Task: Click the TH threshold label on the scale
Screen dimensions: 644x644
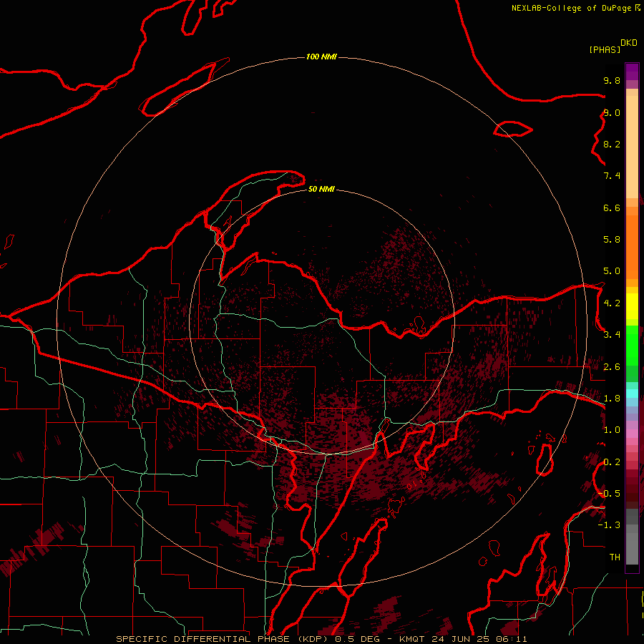Action: tap(615, 557)
